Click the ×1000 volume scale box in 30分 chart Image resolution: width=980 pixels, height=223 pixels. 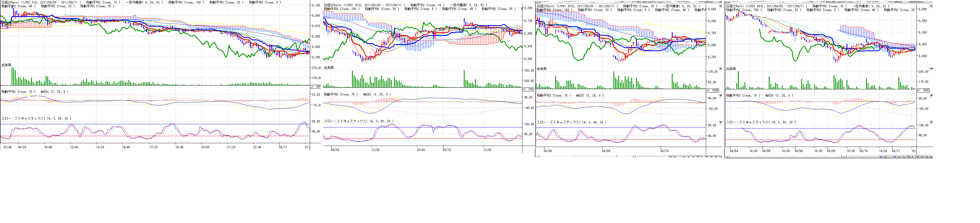(x=713, y=90)
